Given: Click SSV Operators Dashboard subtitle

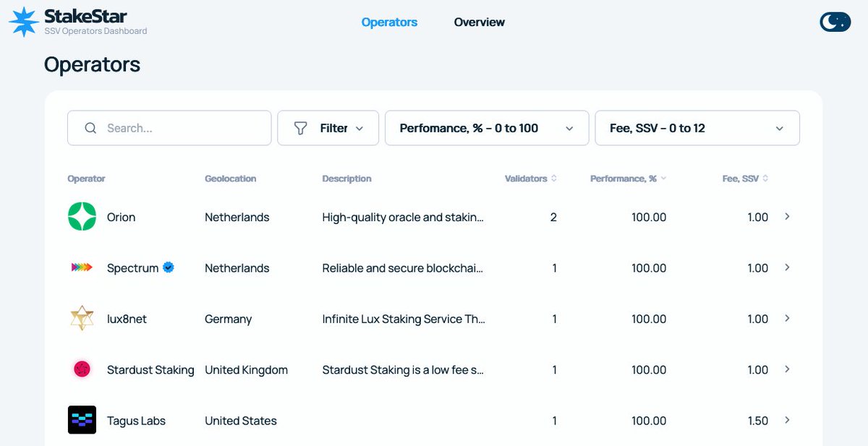Looking at the screenshot, I should [95, 31].
